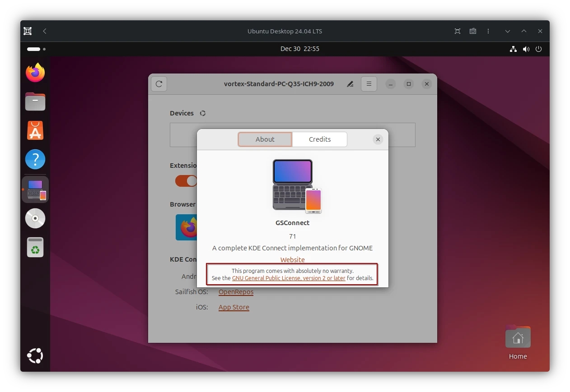Screen dimensions: 570x392
Task: Click the Firefox icon in the Browser section
Action: 188,227
